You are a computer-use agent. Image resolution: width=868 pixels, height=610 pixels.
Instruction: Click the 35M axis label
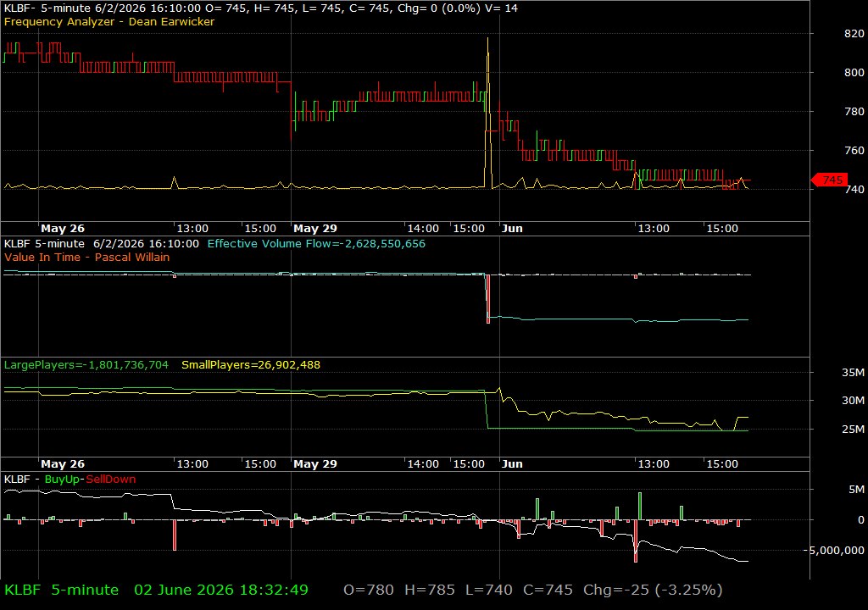(x=853, y=373)
